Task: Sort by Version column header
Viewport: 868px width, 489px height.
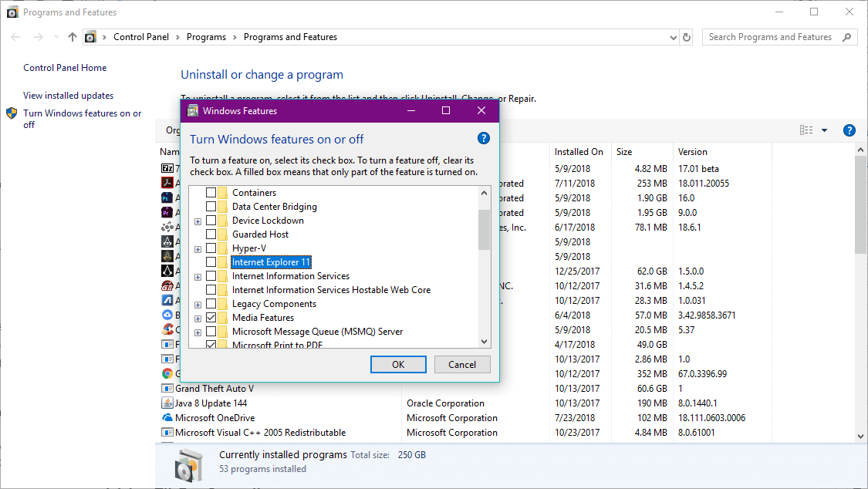Action: click(x=721, y=152)
